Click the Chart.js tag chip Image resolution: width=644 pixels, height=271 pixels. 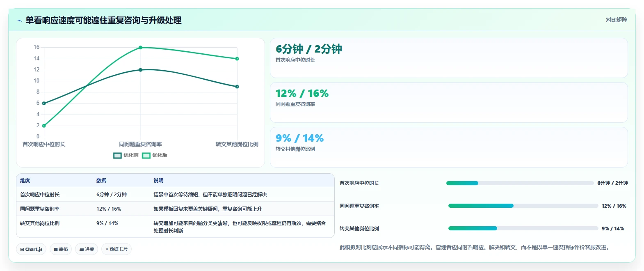(x=31, y=249)
